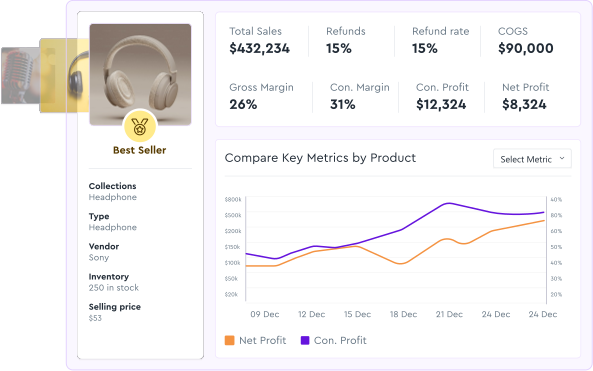Image resolution: width=593 pixels, height=371 pixels.
Task: Toggle the purple Con. Profit legend swatch
Action: (x=305, y=340)
